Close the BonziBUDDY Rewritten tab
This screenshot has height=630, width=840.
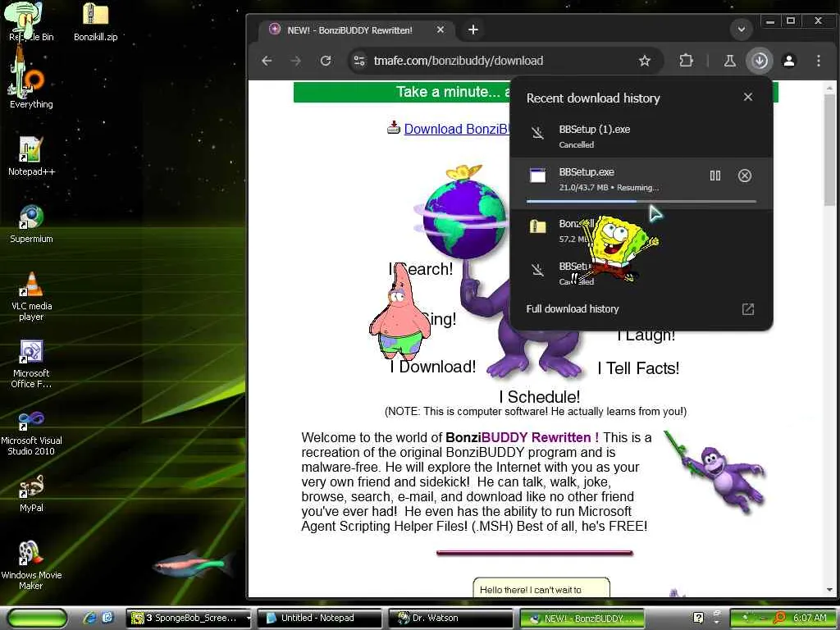pos(441,30)
